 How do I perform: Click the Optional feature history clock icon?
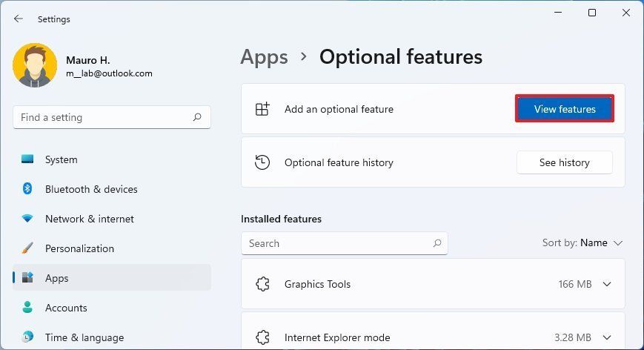click(x=262, y=162)
